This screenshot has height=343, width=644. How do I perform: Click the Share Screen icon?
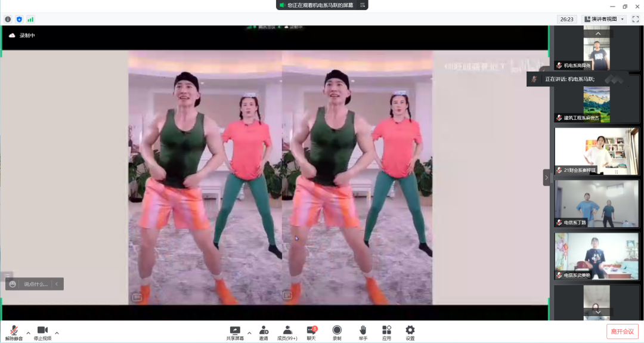[235, 333]
